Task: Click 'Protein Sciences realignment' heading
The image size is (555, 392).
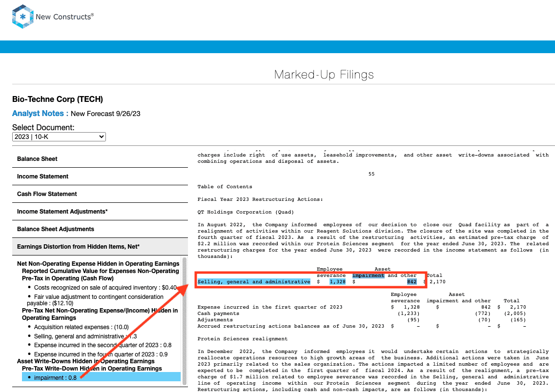Action: point(243,339)
